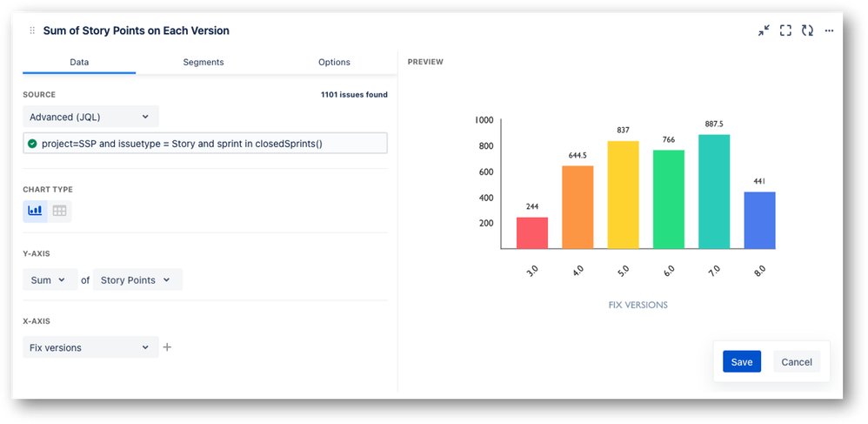Click the Y-AXIS section label
Screen dimensions: 868x424
pyautogui.click(x=37, y=254)
